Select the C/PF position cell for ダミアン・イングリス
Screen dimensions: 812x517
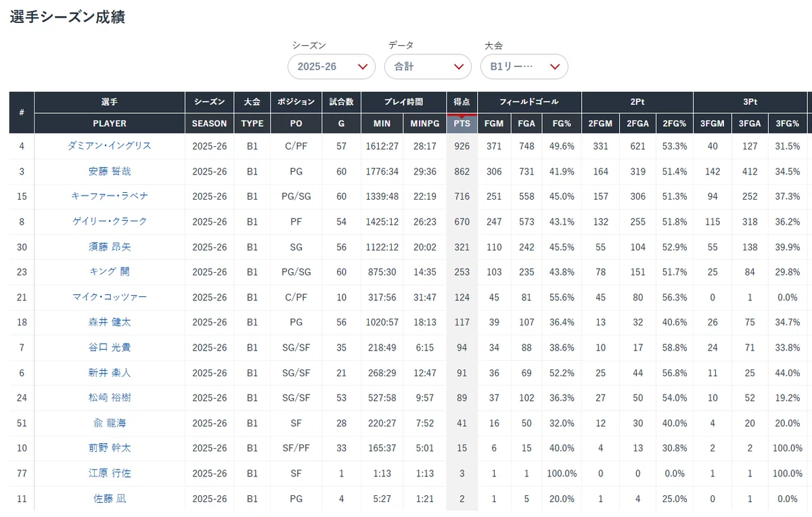point(296,146)
